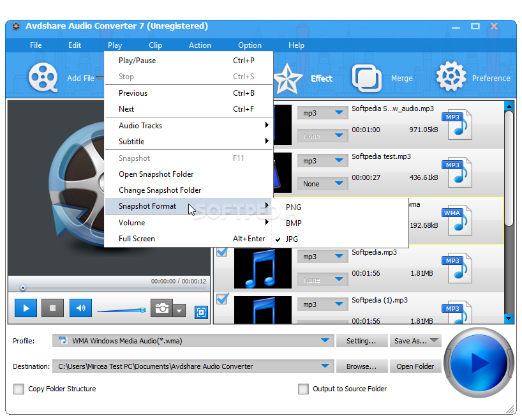Expand the Profile combo box
The height and width of the screenshot is (420, 522).
(325, 340)
